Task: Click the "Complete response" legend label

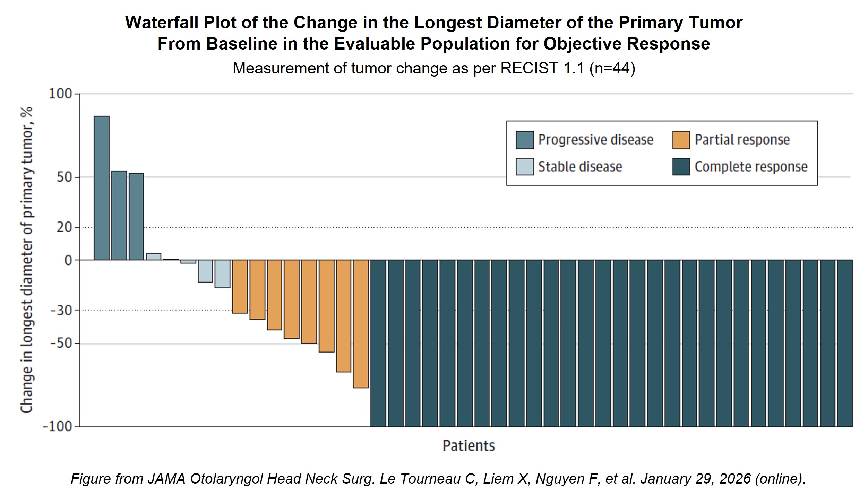Action: tap(751, 167)
